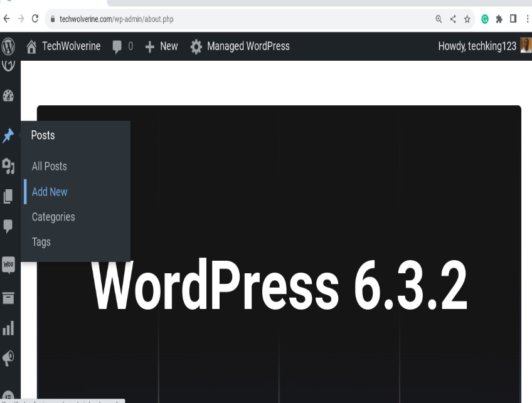
Task: Open the WordPress logo menu in the admin bar
Action: click(8, 46)
